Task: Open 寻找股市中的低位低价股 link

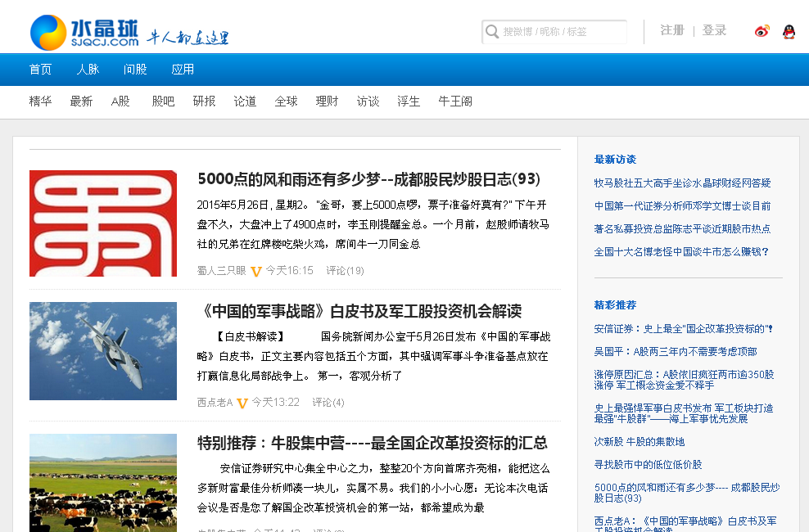Action: 648,465
